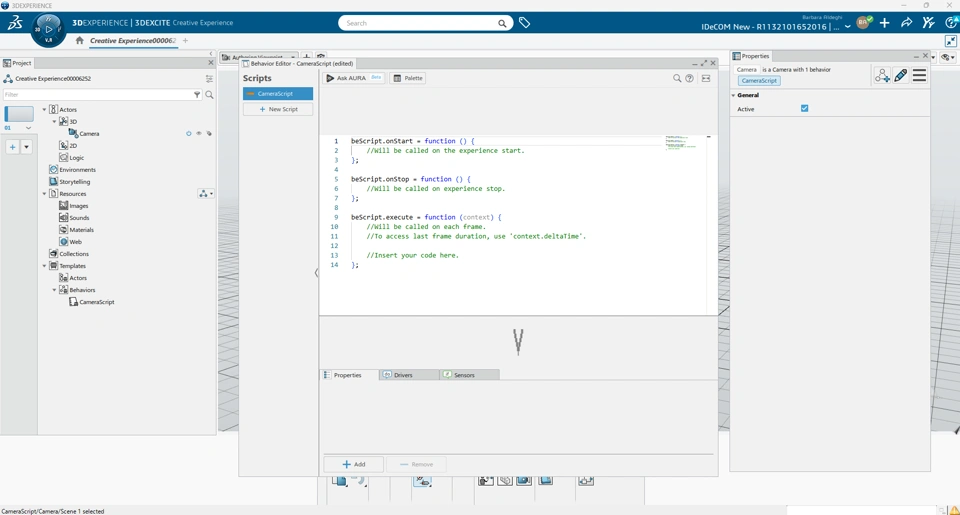Screen dimensions: 960x515
Task: Switch to the Sensors tab
Action: tap(470, 375)
